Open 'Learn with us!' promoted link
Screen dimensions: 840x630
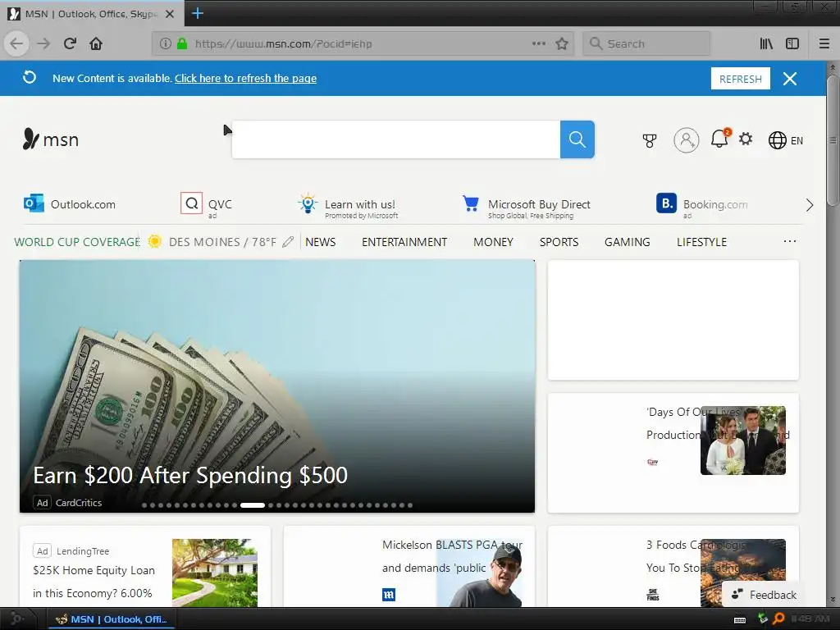click(348, 206)
